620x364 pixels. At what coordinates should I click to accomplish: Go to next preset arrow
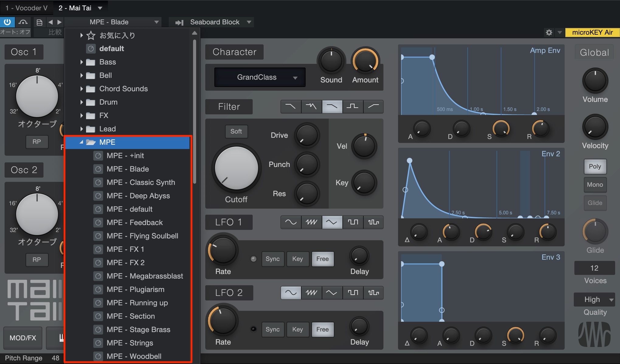pyautogui.click(x=59, y=22)
